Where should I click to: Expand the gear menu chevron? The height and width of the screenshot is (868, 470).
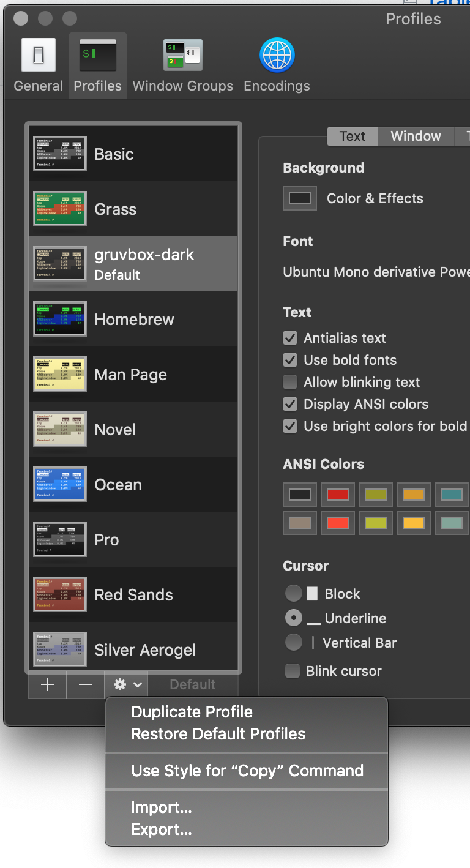(x=136, y=684)
